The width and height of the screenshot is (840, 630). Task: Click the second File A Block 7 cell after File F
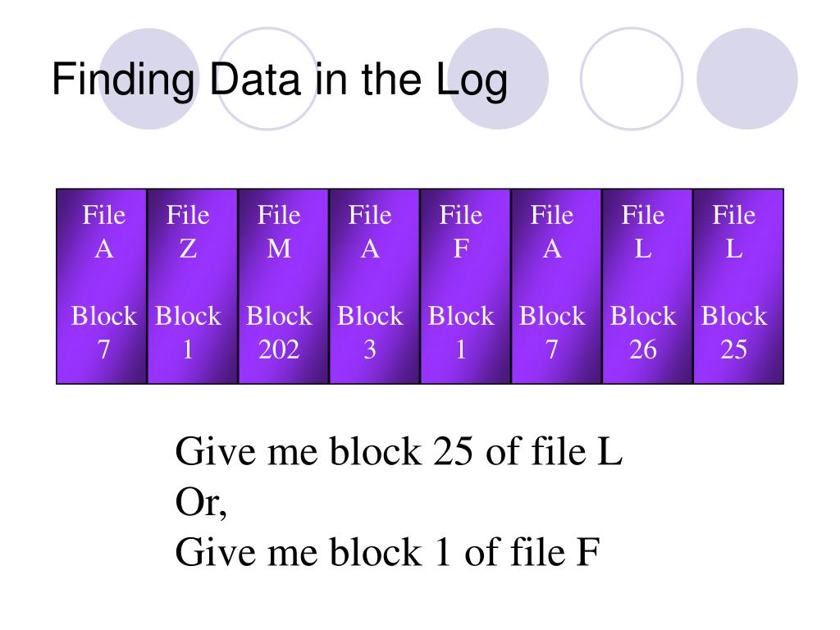click(x=557, y=286)
